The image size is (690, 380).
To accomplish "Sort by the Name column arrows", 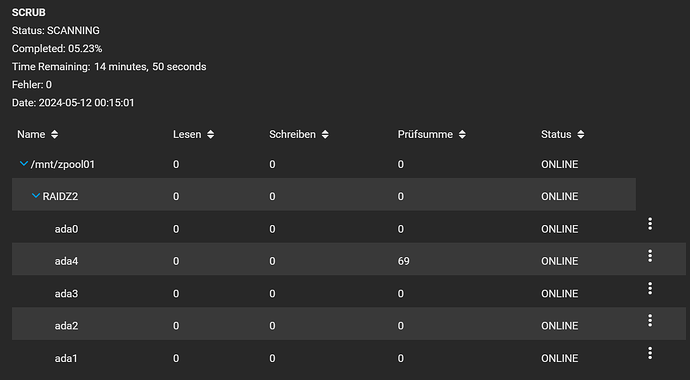I will [55, 135].
